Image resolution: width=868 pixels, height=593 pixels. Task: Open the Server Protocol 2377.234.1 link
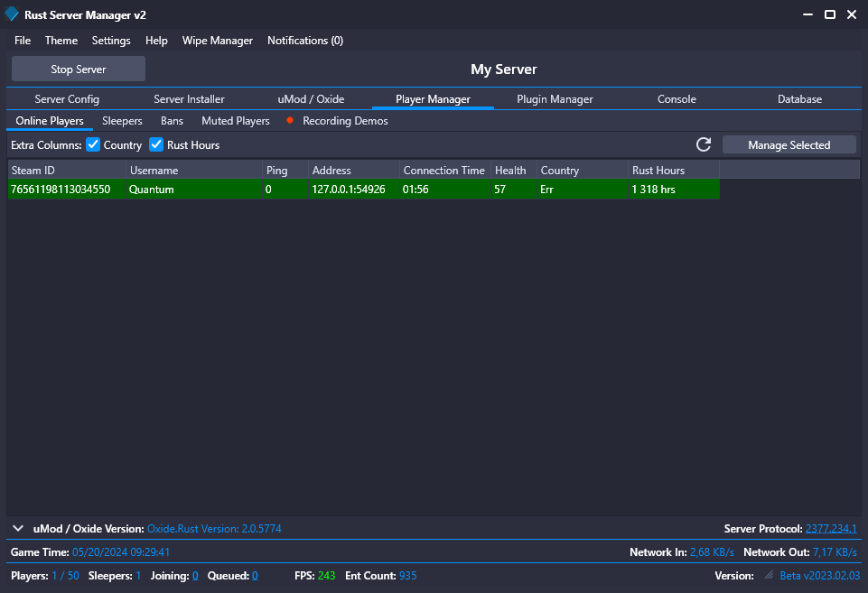tap(831, 529)
